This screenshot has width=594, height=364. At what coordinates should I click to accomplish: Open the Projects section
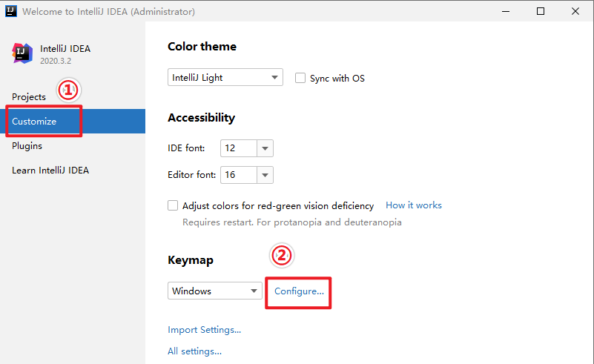(x=29, y=97)
